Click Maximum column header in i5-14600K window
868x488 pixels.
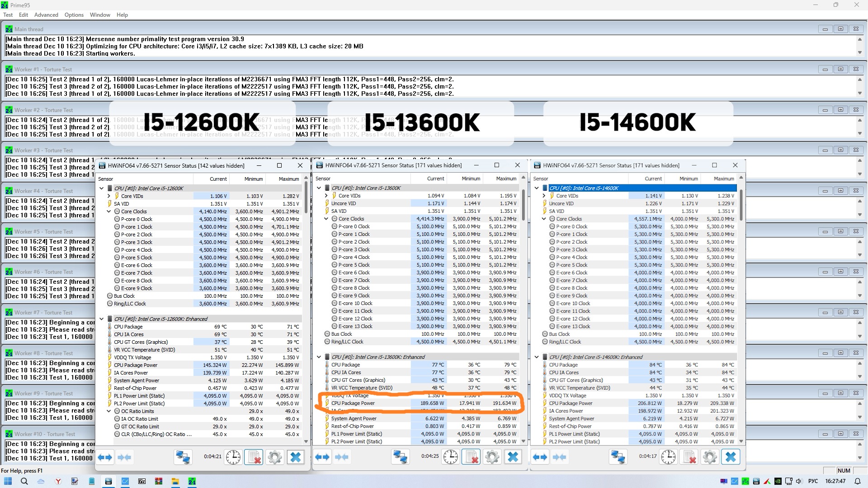719,178
